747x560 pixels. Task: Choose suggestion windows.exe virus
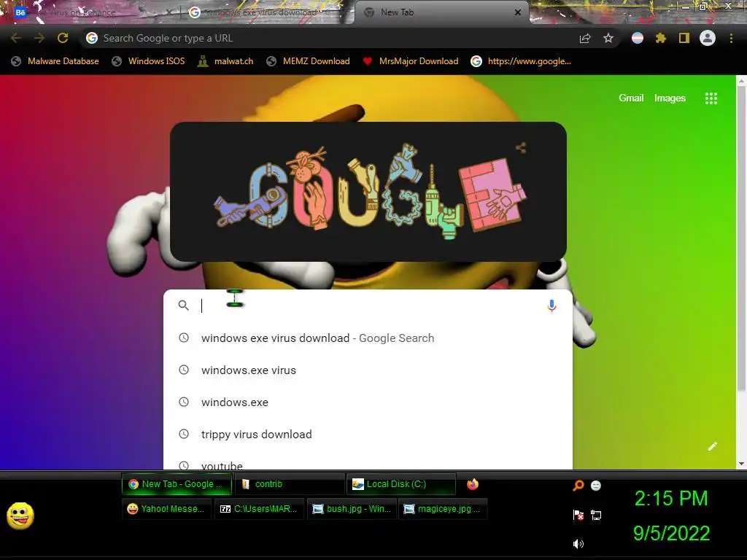(368, 370)
